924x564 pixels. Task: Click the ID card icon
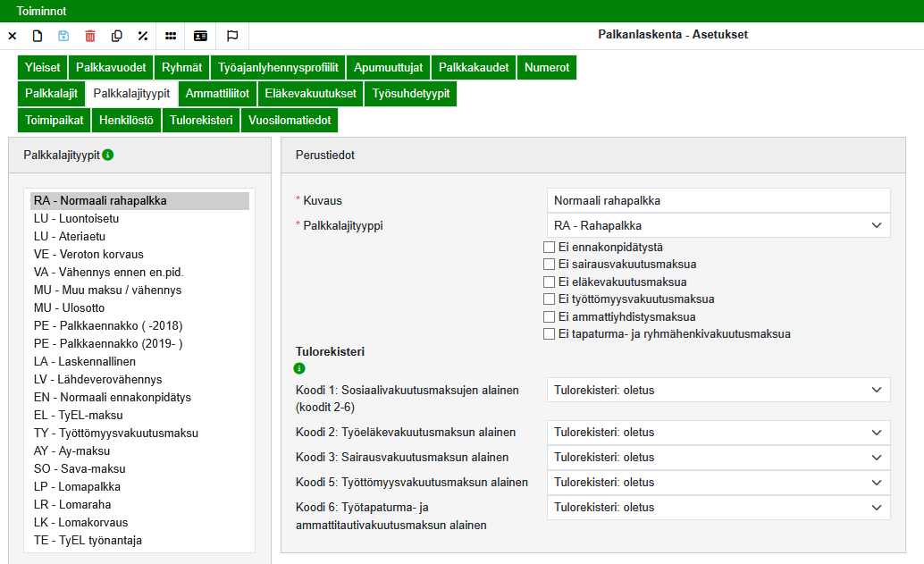[200, 36]
